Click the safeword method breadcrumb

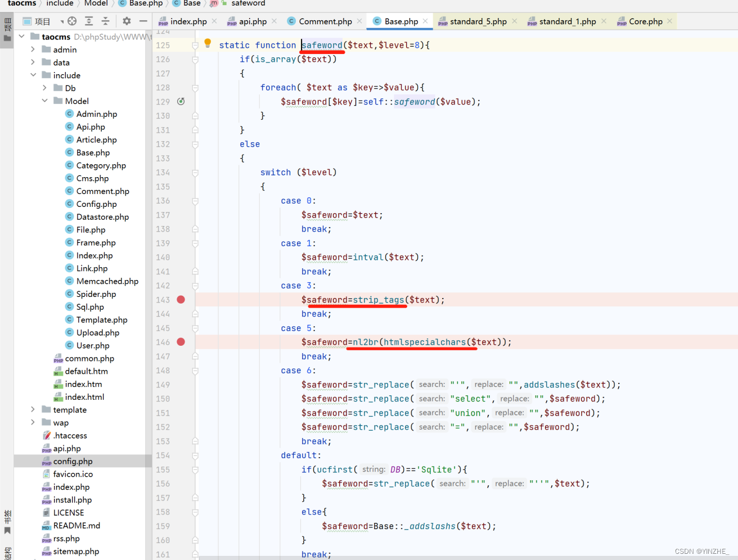pyautogui.click(x=248, y=3)
